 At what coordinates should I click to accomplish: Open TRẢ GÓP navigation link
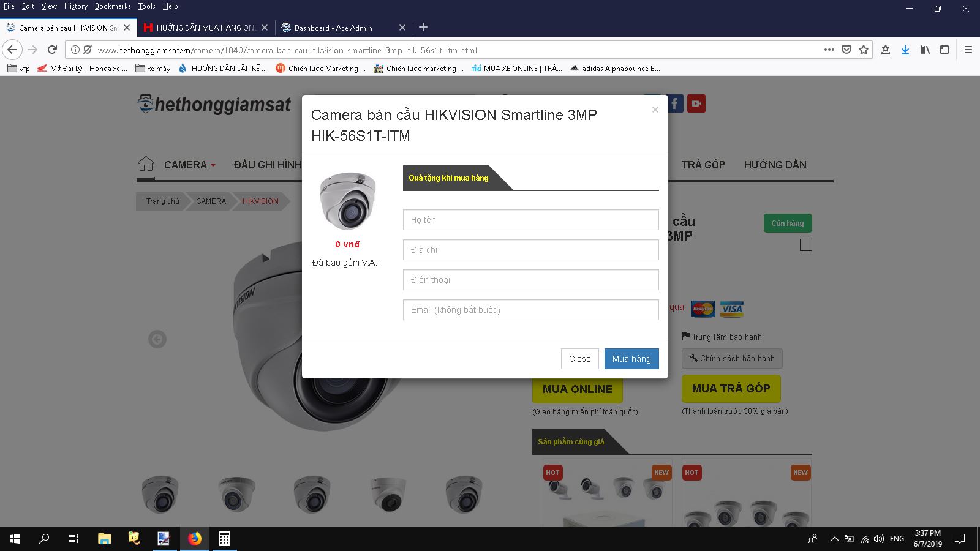point(703,165)
